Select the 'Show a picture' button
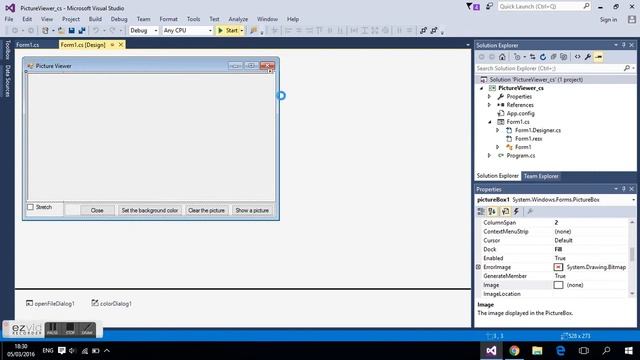640x360 pixels. click(252, 210)
